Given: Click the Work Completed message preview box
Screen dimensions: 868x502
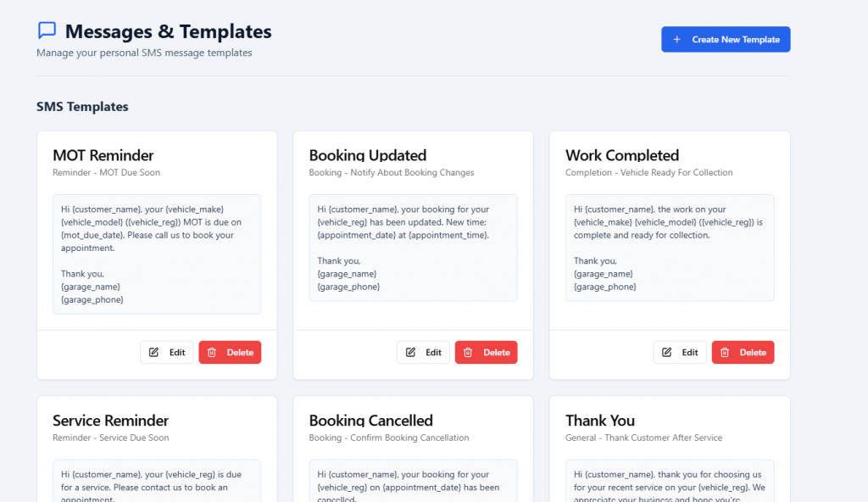Looking at the screenshot, I should point(670,248).
